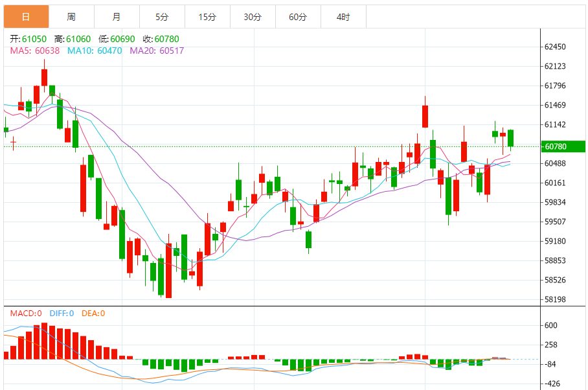Screen dimensions: 588x390
Task: Click the 61469 price axis label
Action: [555, 105]
